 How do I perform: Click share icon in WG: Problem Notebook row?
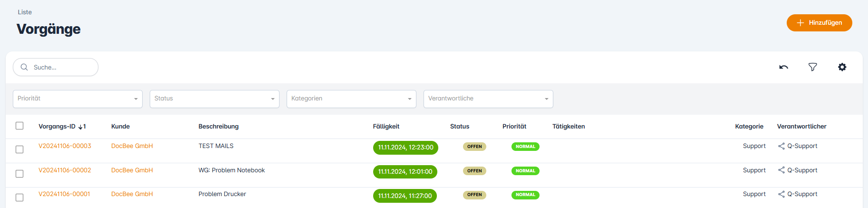pos(781,170)
